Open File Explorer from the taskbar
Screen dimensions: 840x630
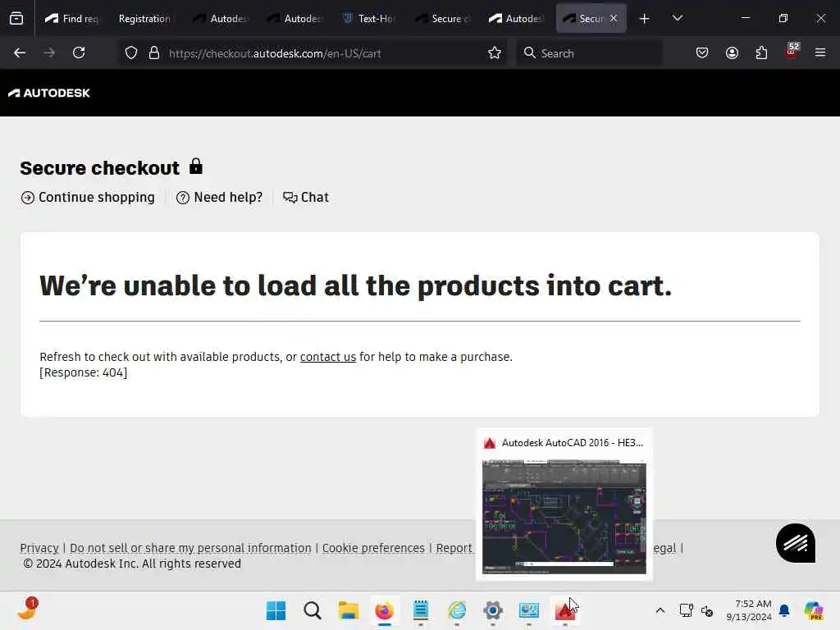coord(348,610)
